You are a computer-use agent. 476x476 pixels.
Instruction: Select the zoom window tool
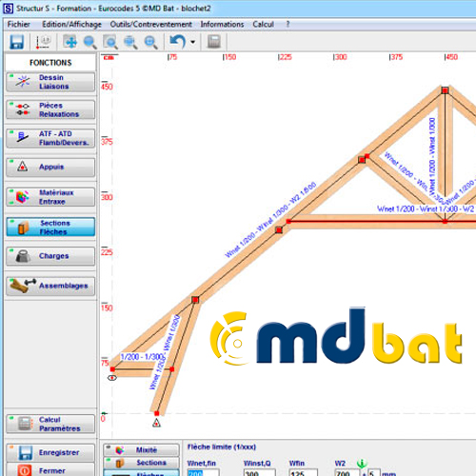point(110,42)
